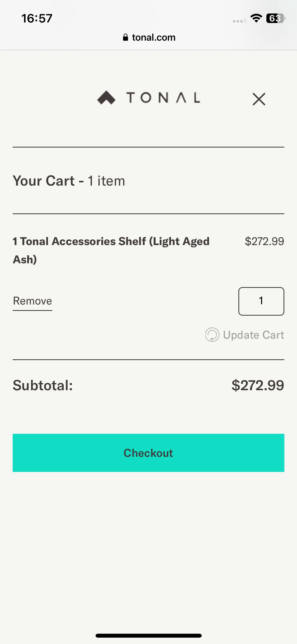
Task: Tap the battery indicator showing 63
Action: pyautogui.click(x=276, y=18)
